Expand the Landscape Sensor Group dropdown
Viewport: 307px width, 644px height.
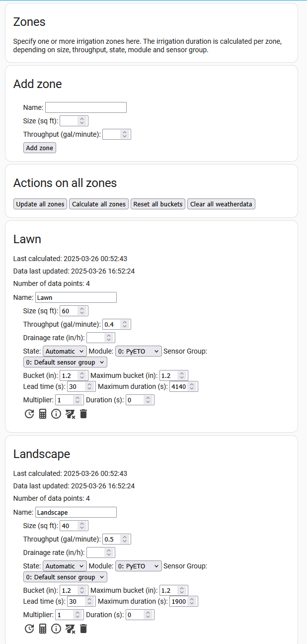tap(65, 577)
